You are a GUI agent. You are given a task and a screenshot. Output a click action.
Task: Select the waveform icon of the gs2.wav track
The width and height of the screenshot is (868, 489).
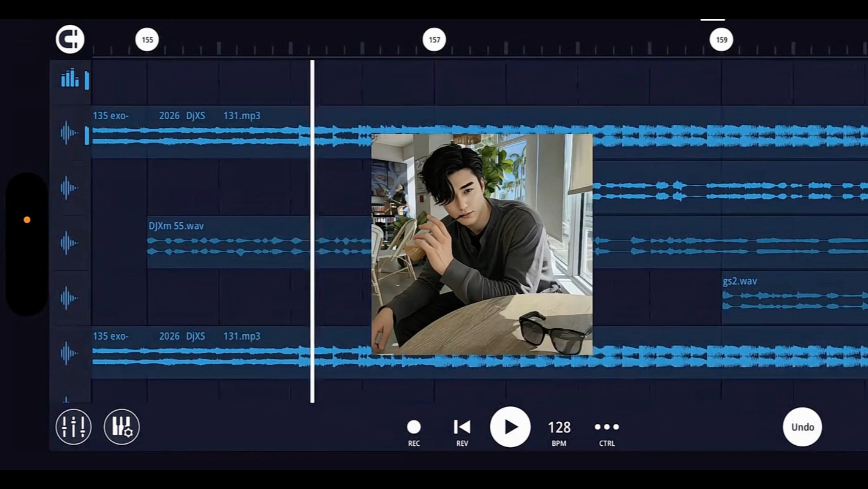69,298
